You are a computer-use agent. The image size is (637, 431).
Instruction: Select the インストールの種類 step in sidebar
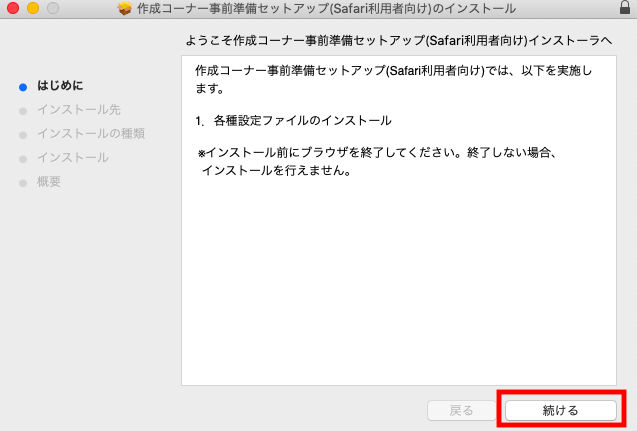click(91, 133)
